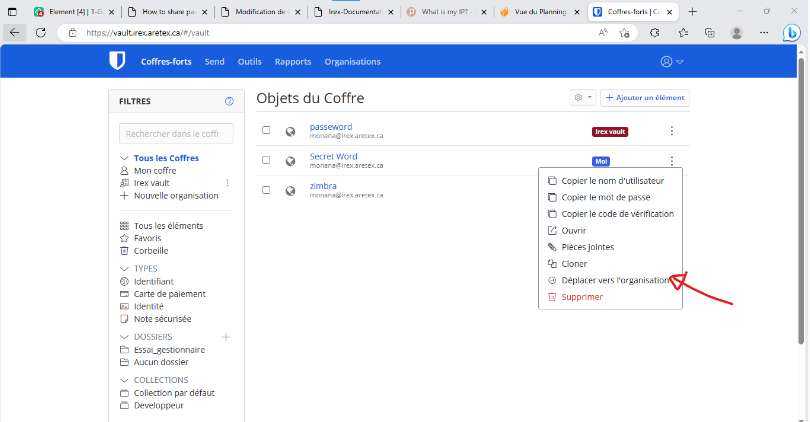Open the passeword item link
The image size is (810, 422).
click(x=331, y=127)
